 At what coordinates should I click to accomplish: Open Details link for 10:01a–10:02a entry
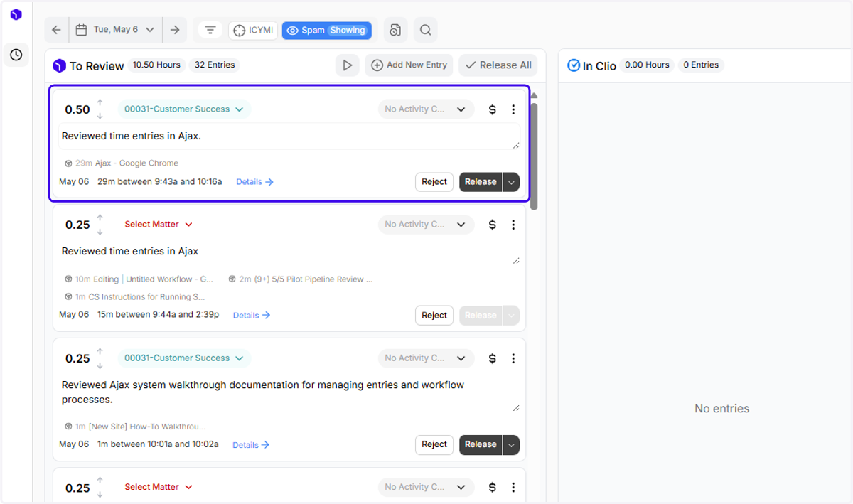tap(251, 445)
